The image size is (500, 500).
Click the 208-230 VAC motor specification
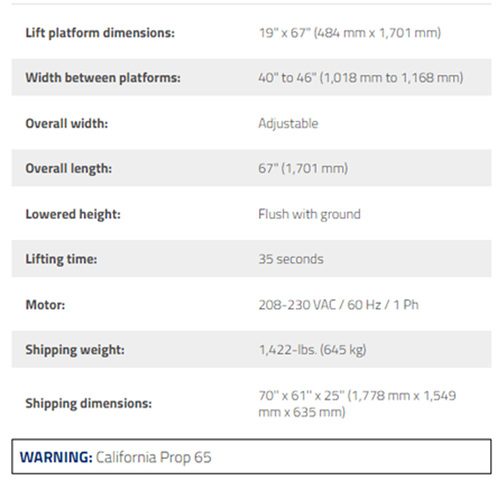(339, 305)
